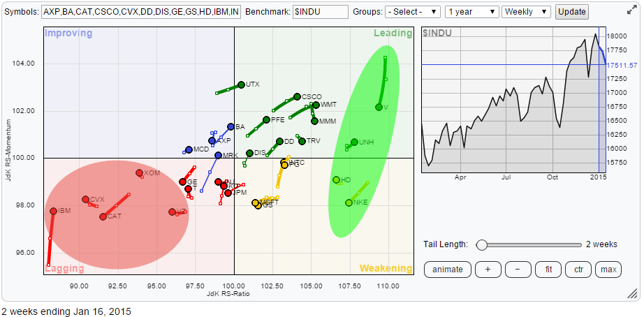Click the 17511.57 price label
644x317 pixels.
tap(622, 65)
